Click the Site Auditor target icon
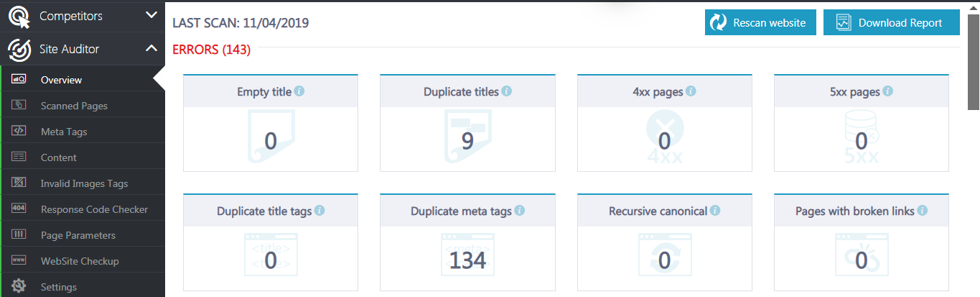The height and width of the screenshot is (297, 980). (19, 50)
